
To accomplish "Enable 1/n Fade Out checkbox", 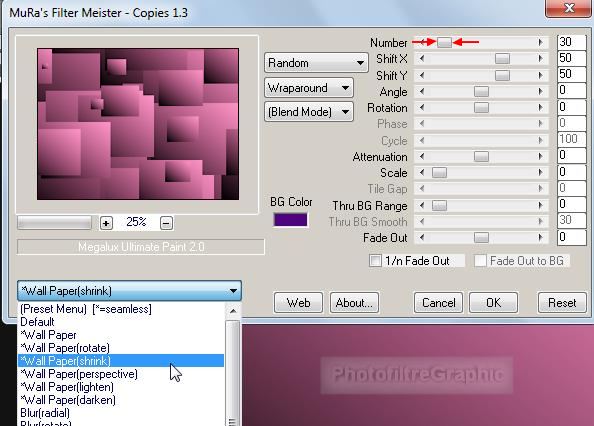I will click(375, 261).
